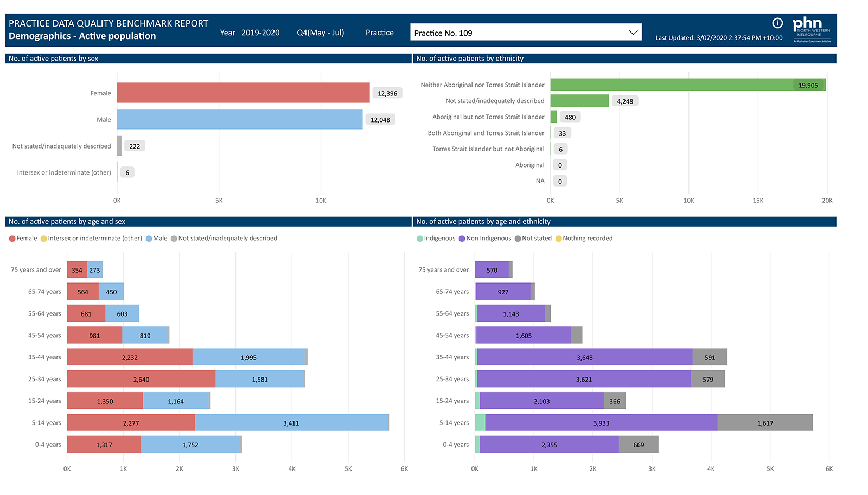
Task: Click the Neither Aboriginal nor Torres Strait bar
Action: (673, 85)
